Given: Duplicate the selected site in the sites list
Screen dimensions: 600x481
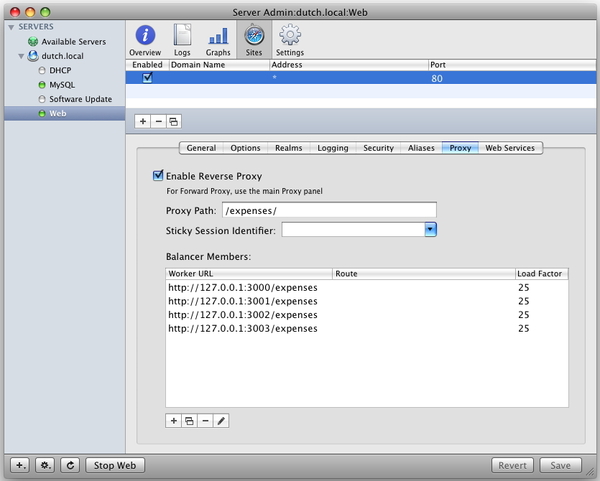Looking at the screenshot, I should [174, 122].
